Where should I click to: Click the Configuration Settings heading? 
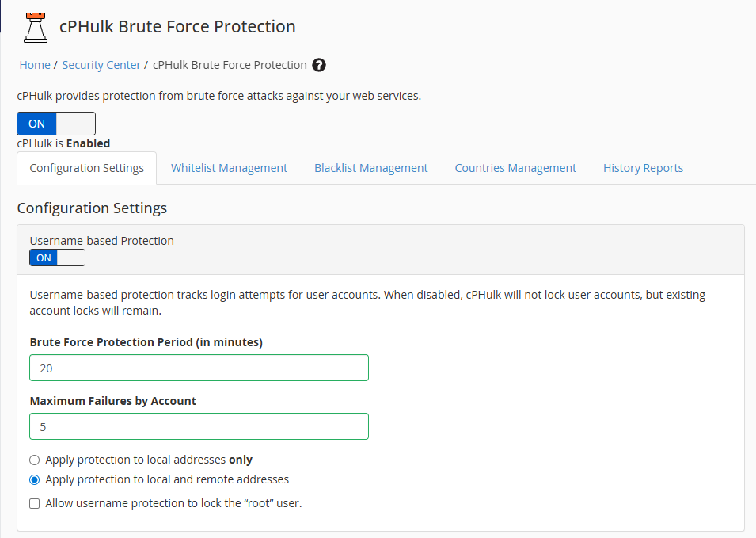pyautogui.click(x=92, y=208)
